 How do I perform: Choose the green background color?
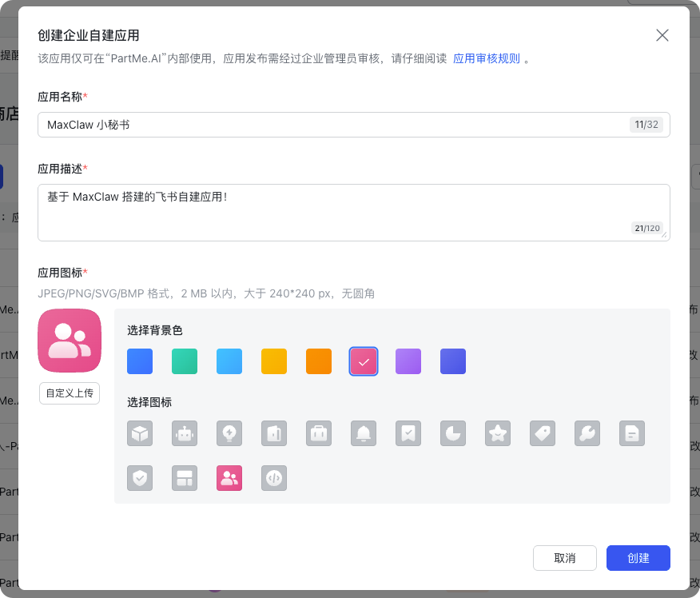coord(185,361)
